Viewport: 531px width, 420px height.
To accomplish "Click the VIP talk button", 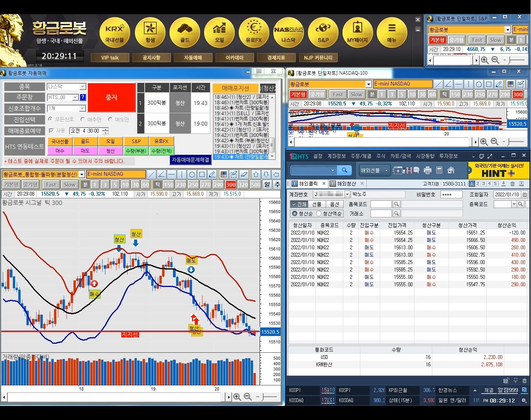I will (110, 58).
